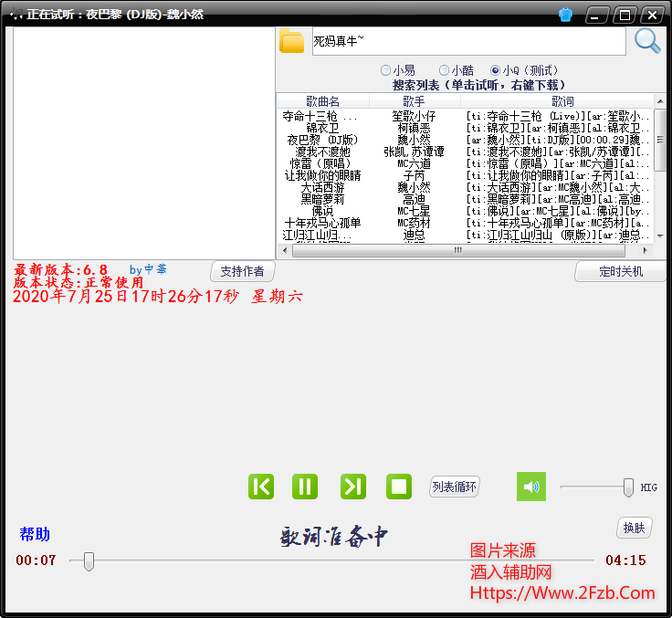Stop playback with the square button

pyautogui.click(x=399, y=487)
